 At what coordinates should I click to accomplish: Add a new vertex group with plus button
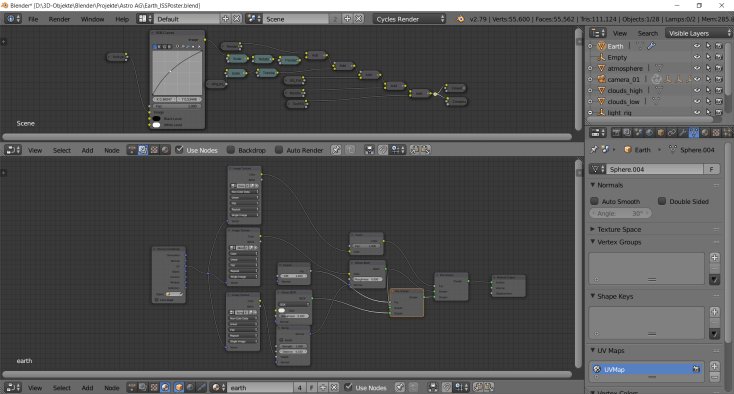(x=714, y=257)
